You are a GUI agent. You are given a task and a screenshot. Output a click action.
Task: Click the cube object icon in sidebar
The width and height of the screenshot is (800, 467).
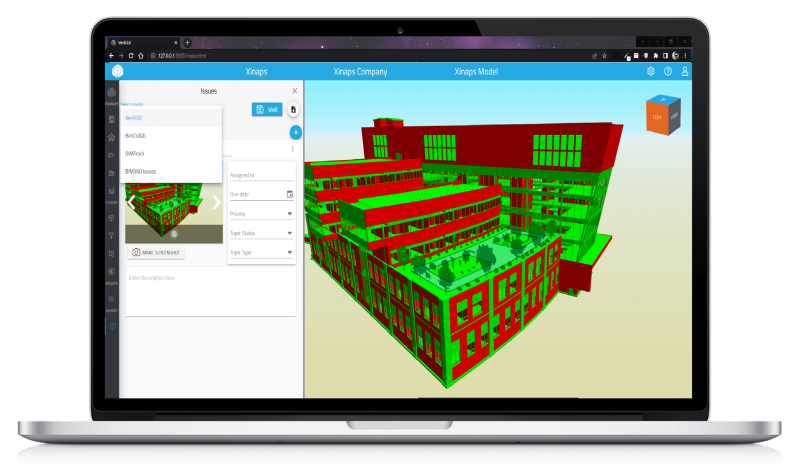click(112, 218)
